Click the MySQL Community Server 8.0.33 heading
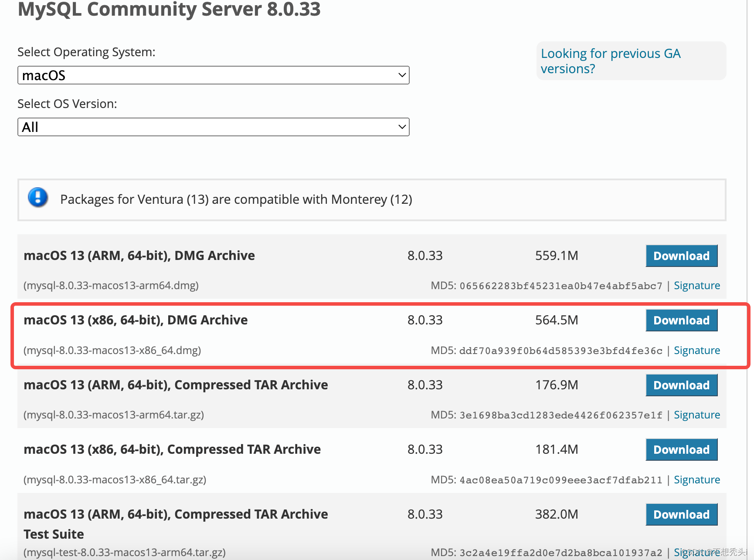The height and width of the screenshot is (560, 754). point(169,10)
